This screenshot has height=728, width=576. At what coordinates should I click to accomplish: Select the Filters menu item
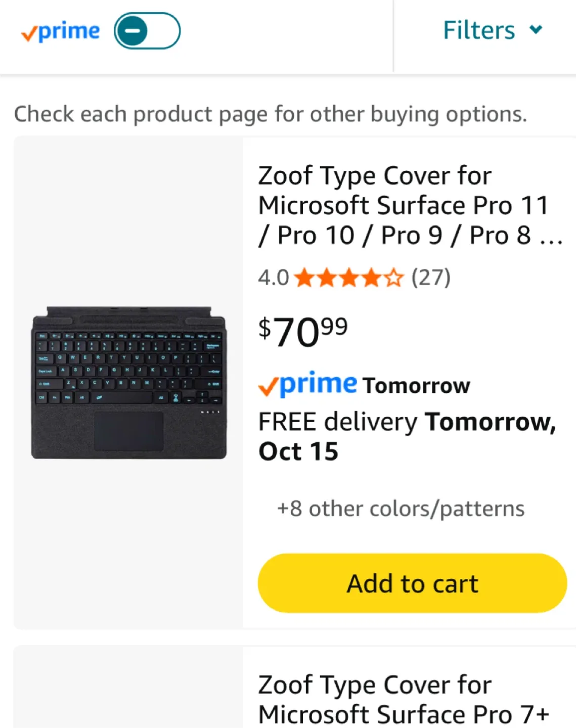pos(478,30)
